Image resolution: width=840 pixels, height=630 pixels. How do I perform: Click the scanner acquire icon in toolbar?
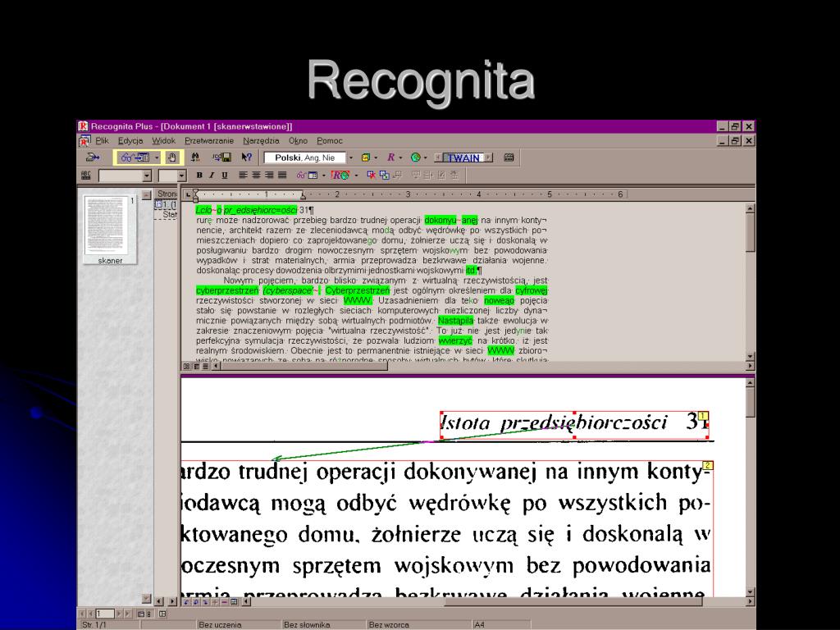click(93, 157)
